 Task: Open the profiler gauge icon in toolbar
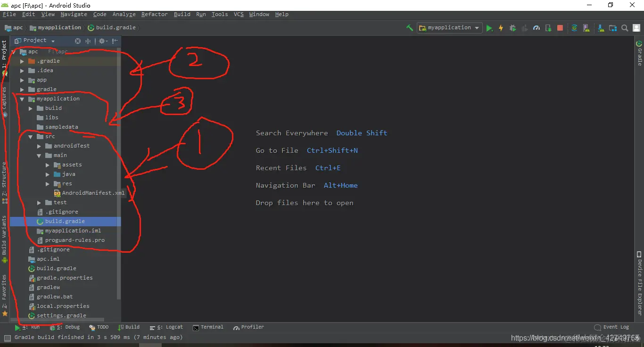tap(536, 28)
